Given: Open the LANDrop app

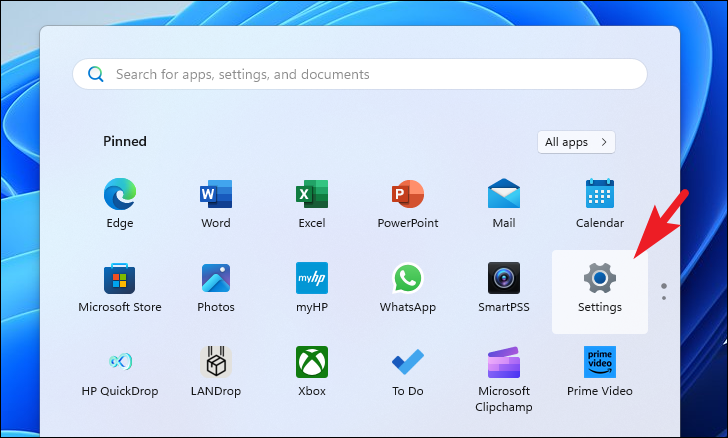Looking at the screenshot, I should [216, 372].
